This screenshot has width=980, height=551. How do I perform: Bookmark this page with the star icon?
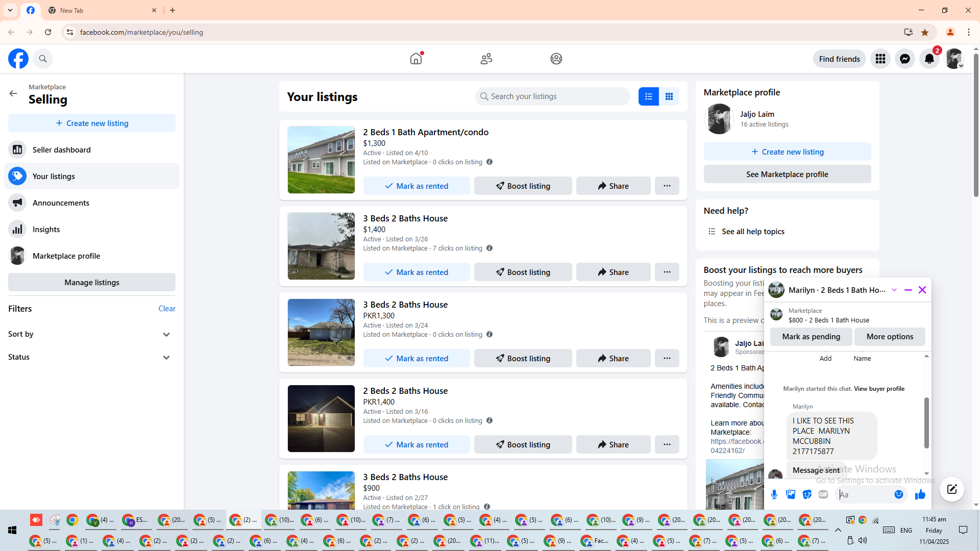[x=925, y=32]
